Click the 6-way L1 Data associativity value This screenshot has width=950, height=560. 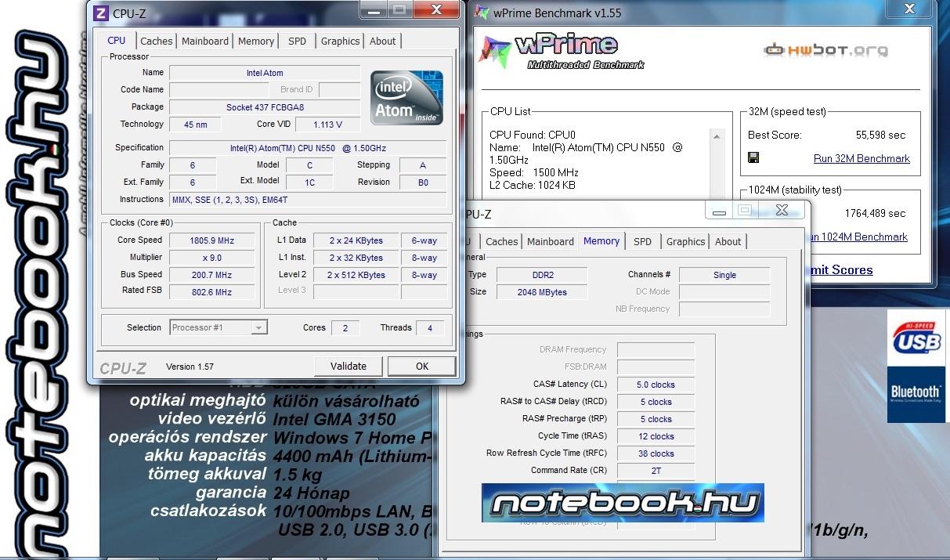[x=424, y=240]
